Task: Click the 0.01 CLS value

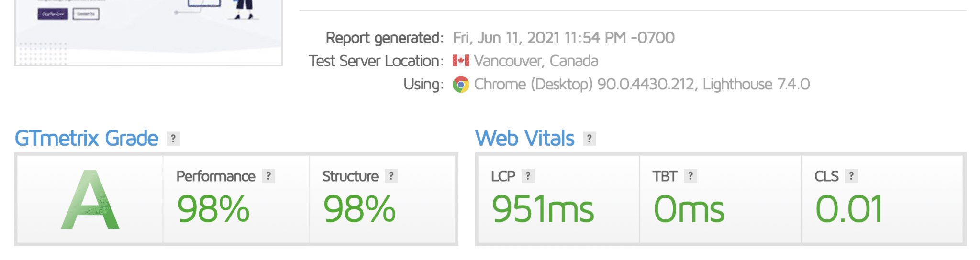Action: (849, 209)
